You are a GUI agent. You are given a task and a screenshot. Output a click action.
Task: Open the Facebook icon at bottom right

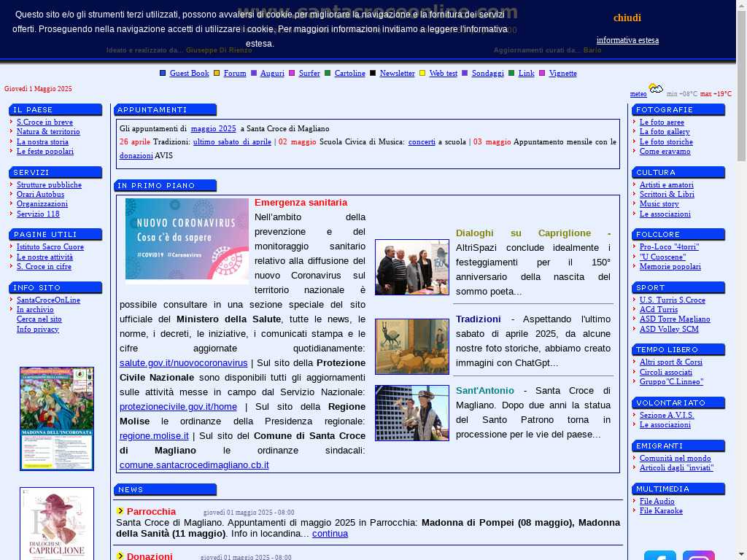pyautogui.click(x=659, y=555)
